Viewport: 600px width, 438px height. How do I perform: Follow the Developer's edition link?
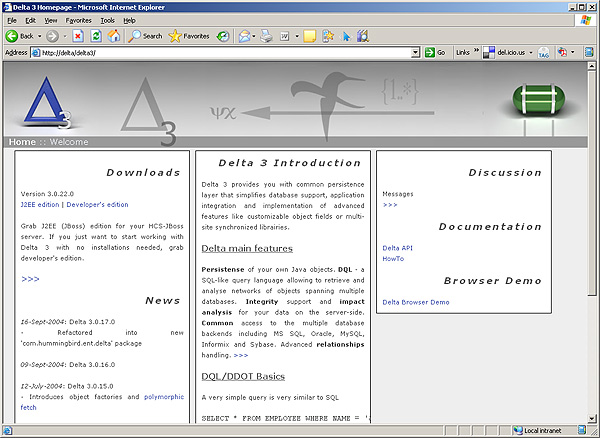97,205
